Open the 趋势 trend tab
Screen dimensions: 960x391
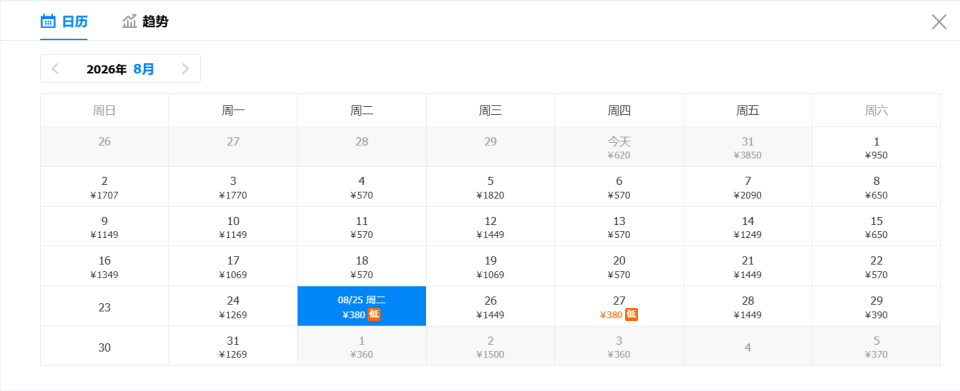tap(145, 21)
